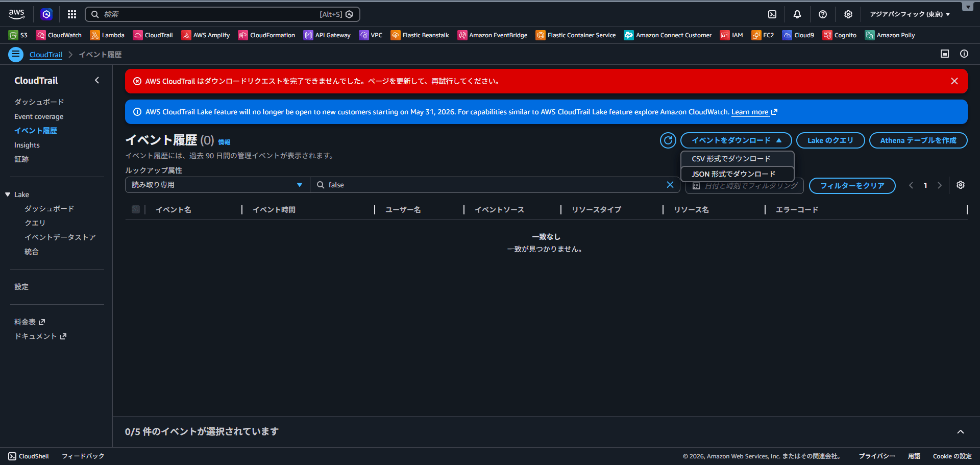
Task: Open Elastic Beanstalk shortcut
Action: pos(420,35)
